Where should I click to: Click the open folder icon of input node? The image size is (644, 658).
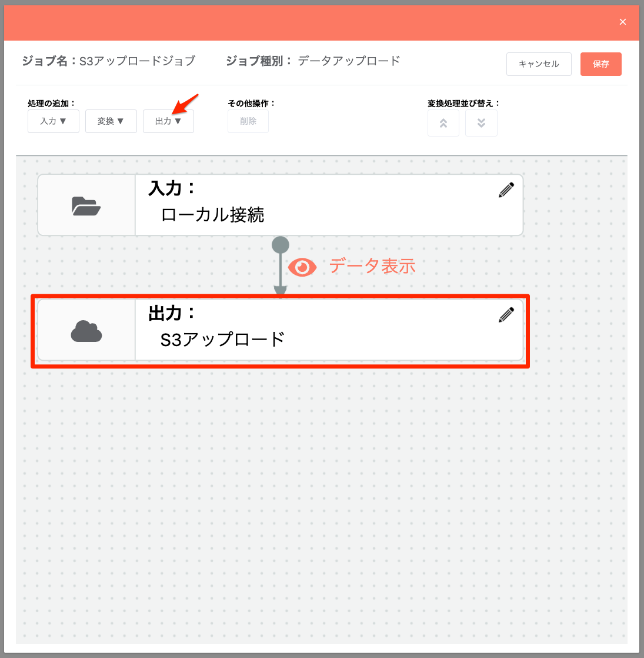coord(86,205)
